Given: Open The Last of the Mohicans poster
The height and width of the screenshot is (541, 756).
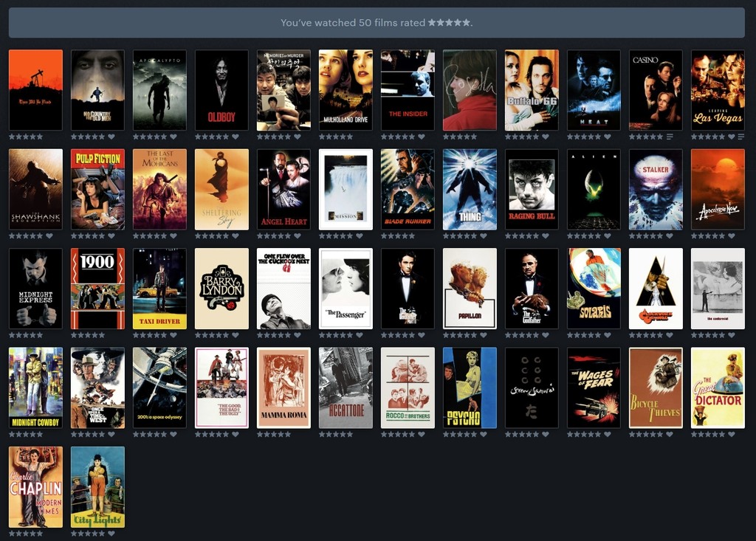Looking at the screenshot, I should [159, 190].
